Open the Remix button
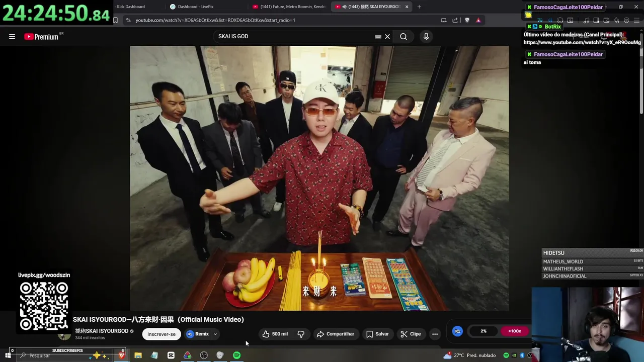 pos(198,334)
